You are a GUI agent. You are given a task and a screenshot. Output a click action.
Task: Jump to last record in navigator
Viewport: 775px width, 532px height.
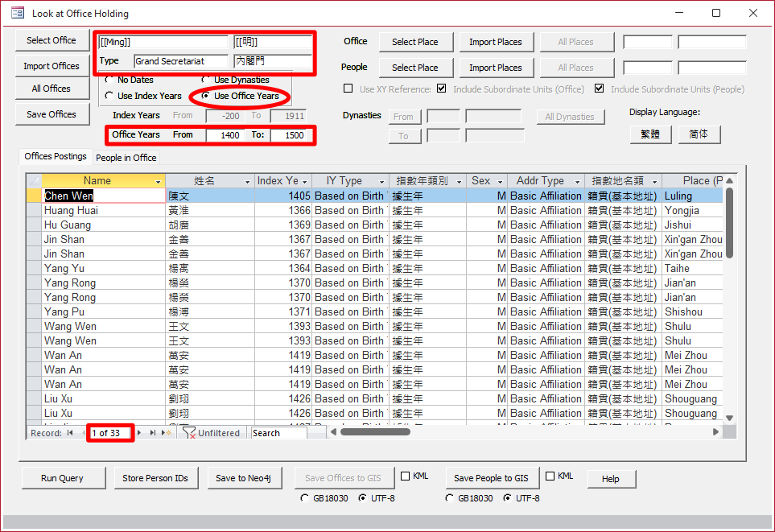tap(153, 433)
